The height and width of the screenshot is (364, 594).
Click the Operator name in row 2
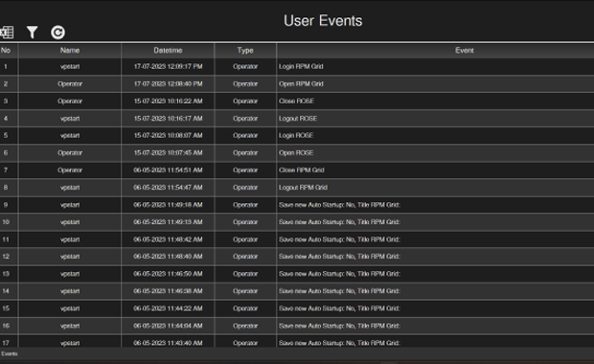[x=70, y=83]
